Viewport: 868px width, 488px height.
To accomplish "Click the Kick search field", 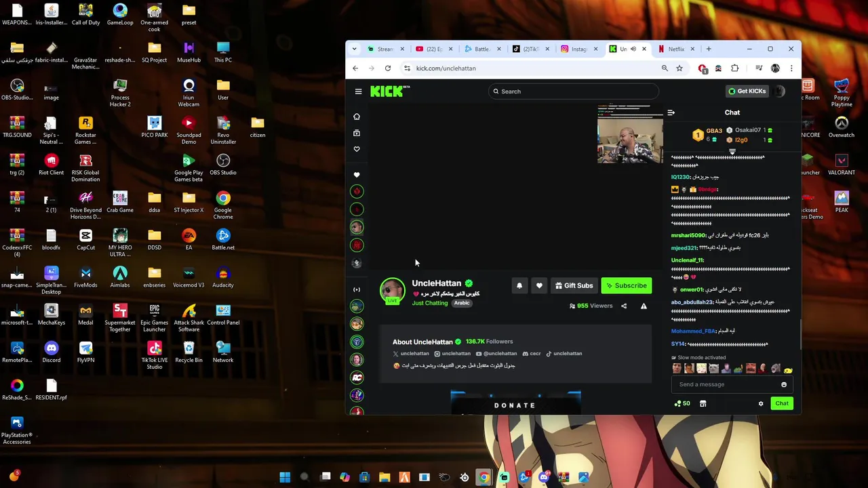I will tap(573, 91).
